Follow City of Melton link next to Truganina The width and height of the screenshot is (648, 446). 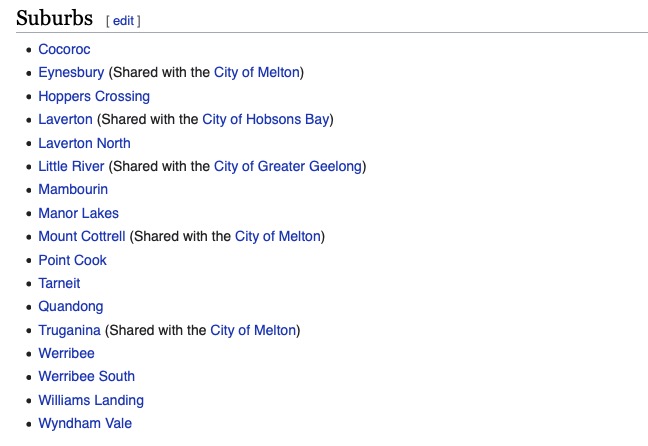pos(253,330)
